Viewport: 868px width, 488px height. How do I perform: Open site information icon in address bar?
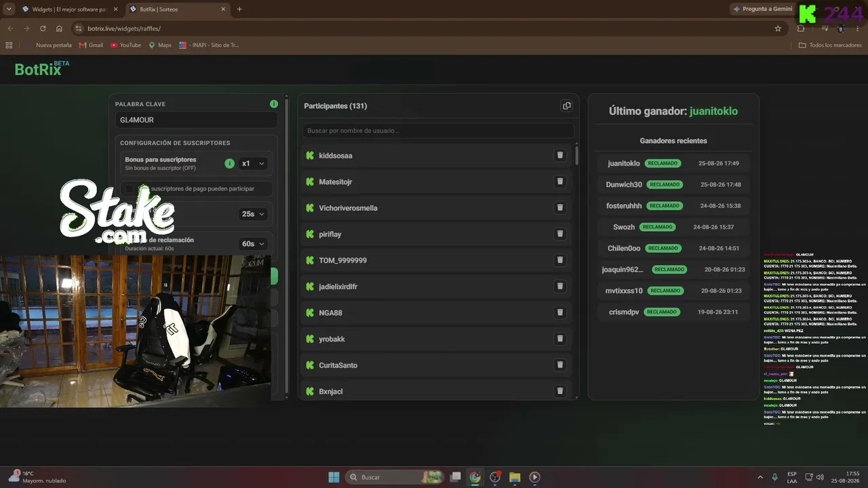78,28
